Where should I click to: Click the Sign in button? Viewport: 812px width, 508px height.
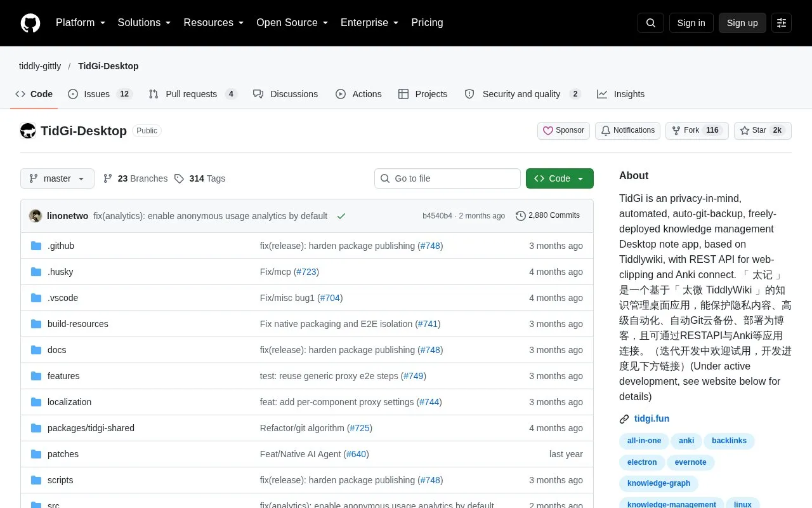[x=691, y=23]
